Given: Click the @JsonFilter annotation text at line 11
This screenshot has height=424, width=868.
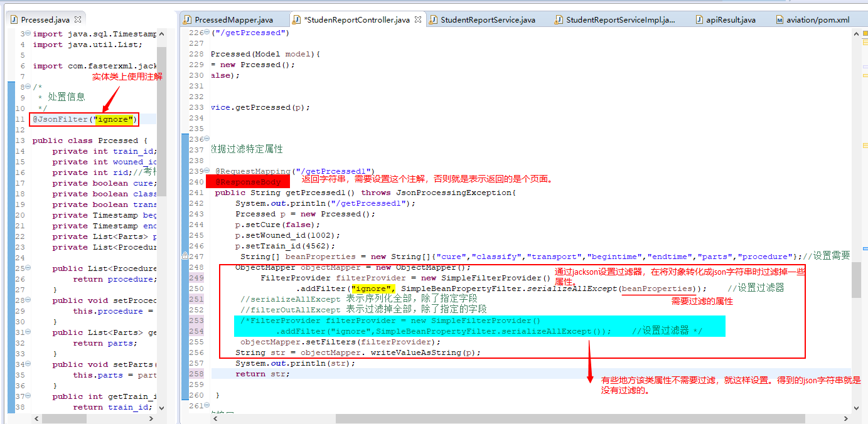Looking at the screenshot, I should pyautogui.click(x=85, y=119).
